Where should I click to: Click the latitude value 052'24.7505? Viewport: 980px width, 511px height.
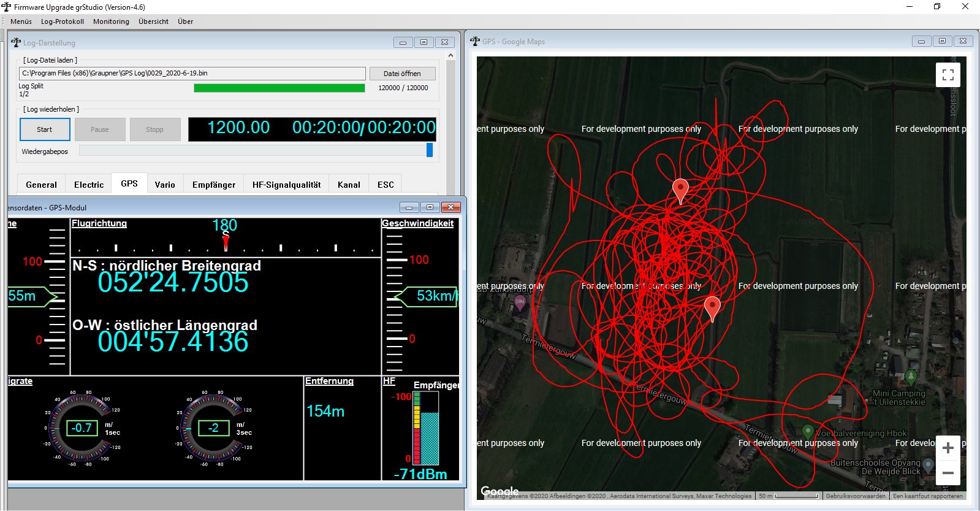(173, 283)
